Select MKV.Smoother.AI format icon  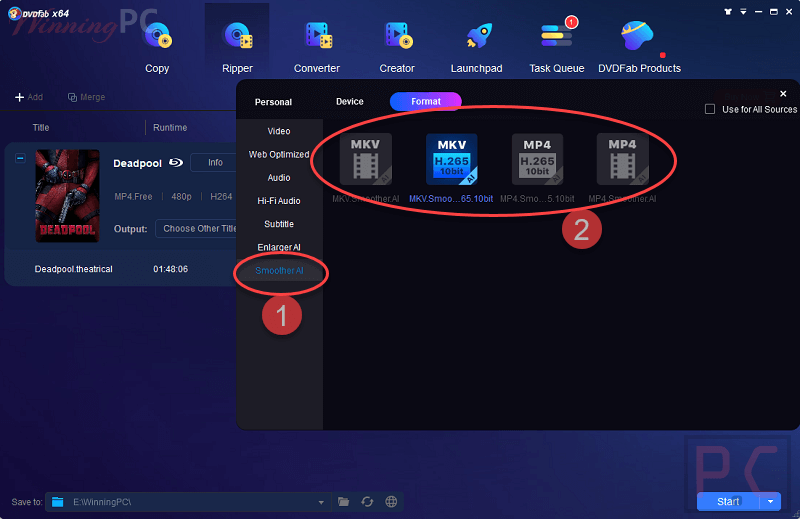365,159
